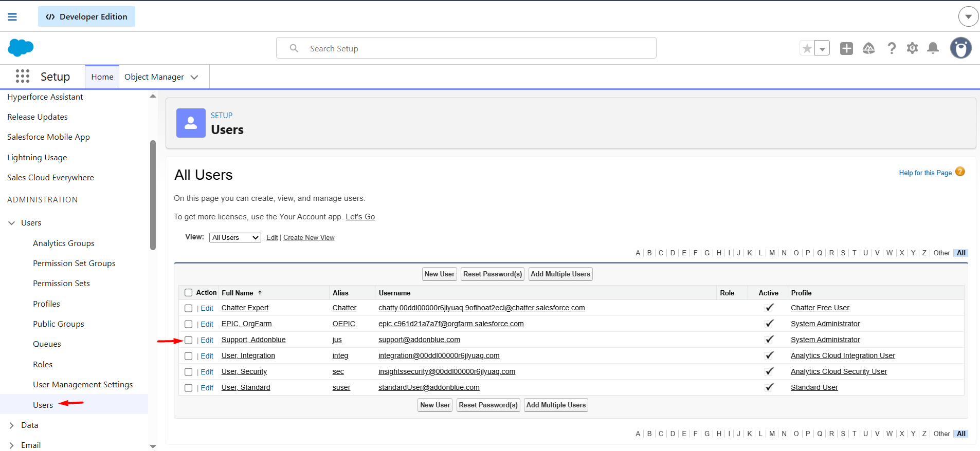Screen dimensions: 980x451
Task: Check the Chatter Expert row checkbox
Action: [188, 308]
